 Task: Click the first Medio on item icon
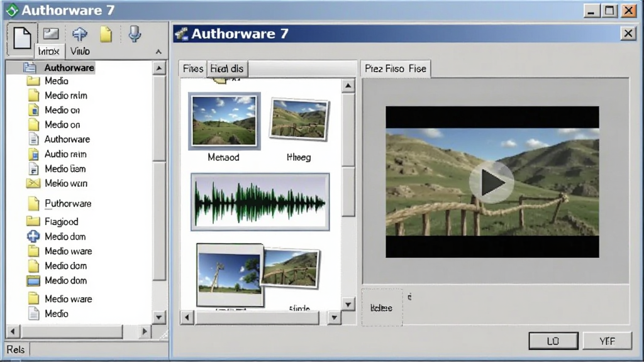(33, 110)
